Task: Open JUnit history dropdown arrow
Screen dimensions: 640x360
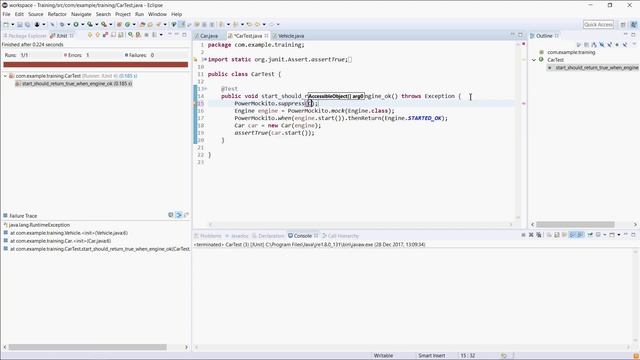Action: pyautogui.click(x=161, y=35)
